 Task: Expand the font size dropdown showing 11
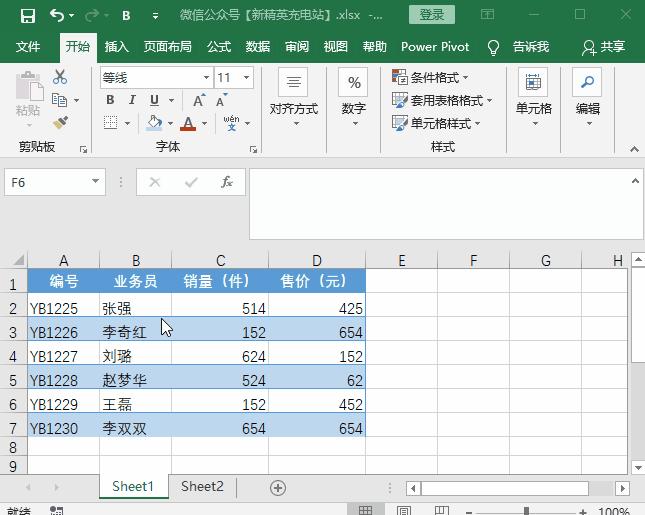point(246,78)
